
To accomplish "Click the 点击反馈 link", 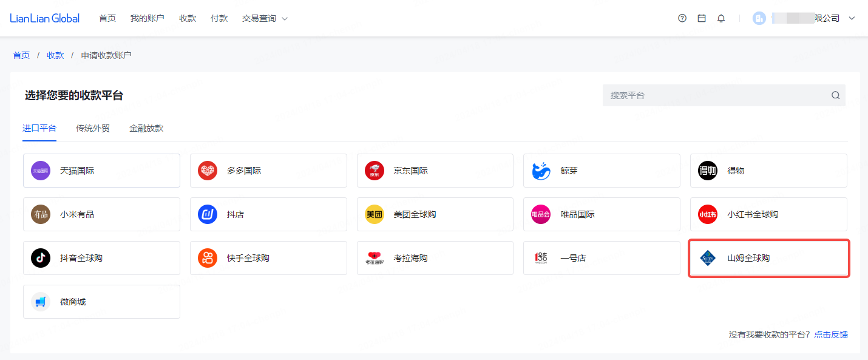I will pyautogui.click(x=831, y=335).
